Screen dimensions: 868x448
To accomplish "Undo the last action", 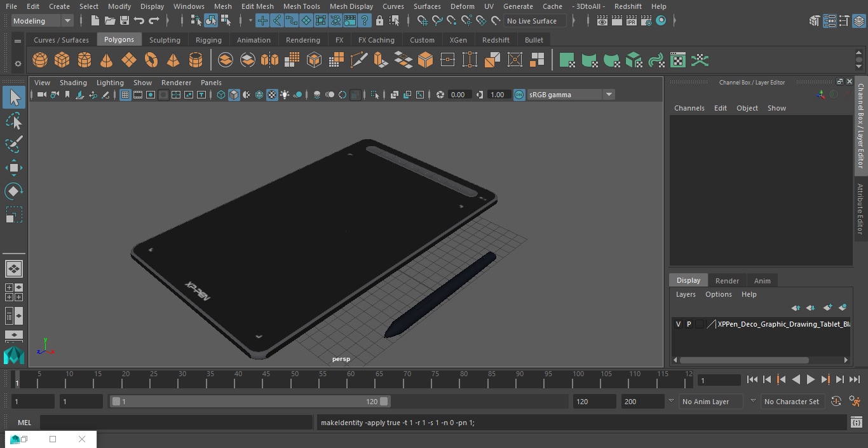I will tap(139, 21).
